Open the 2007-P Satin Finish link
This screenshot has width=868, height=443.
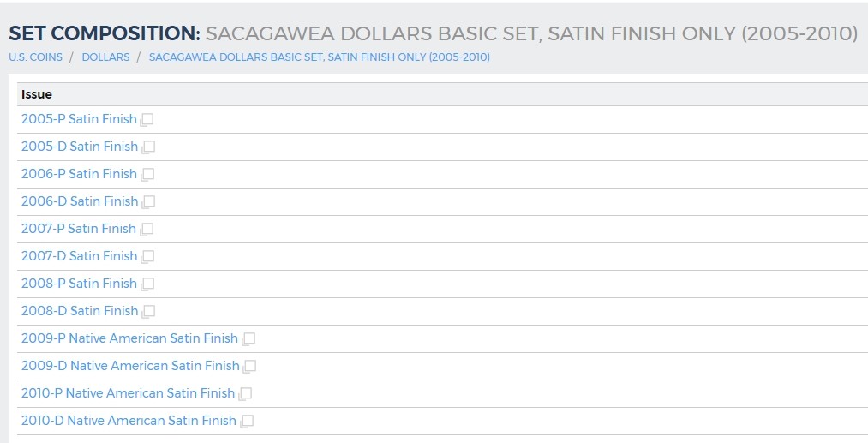(x=79, y=229)
